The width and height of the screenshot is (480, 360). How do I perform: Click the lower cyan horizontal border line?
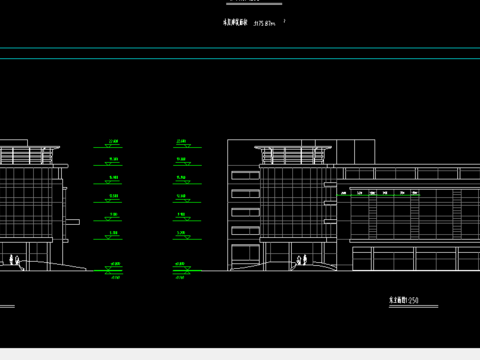pos(240,59)
